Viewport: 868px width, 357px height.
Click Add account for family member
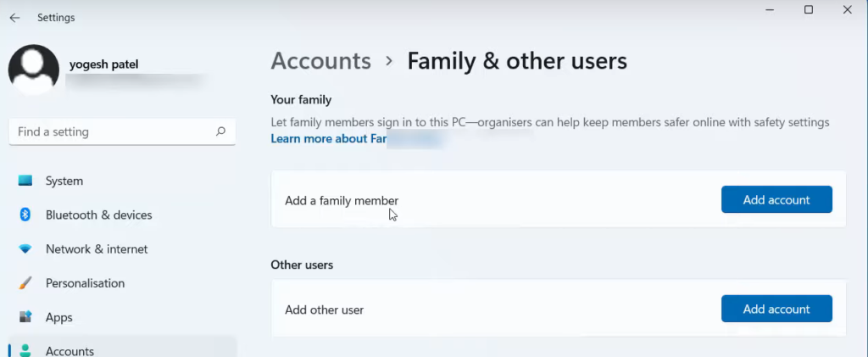[x=776, y=200]
